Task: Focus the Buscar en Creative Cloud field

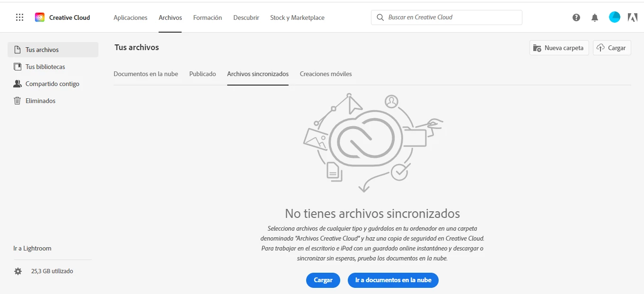Action: click(x=447, y=17)
